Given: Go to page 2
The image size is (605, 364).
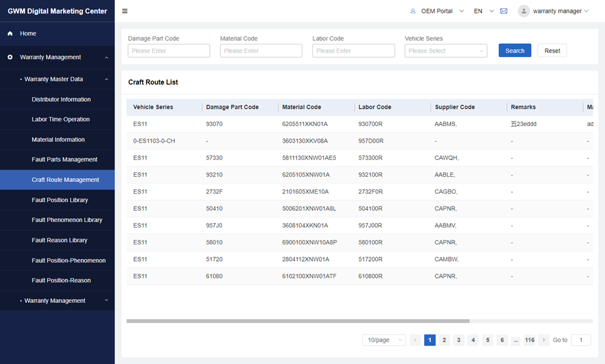Looking at the screenshot, I should coord(444,340).
